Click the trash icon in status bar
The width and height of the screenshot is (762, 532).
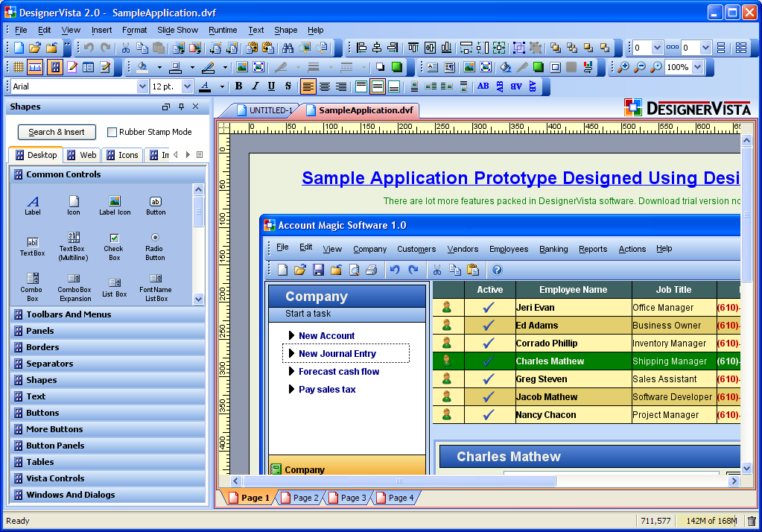pos(752,521)
